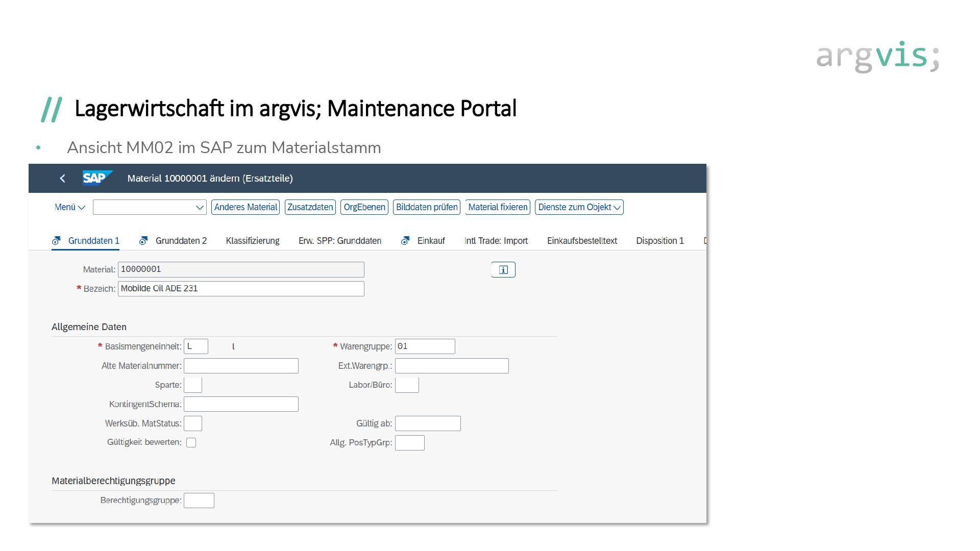Switch to the Grunddaten 2 tab
This screenshot has width=980, height=551.
[181, 241]
